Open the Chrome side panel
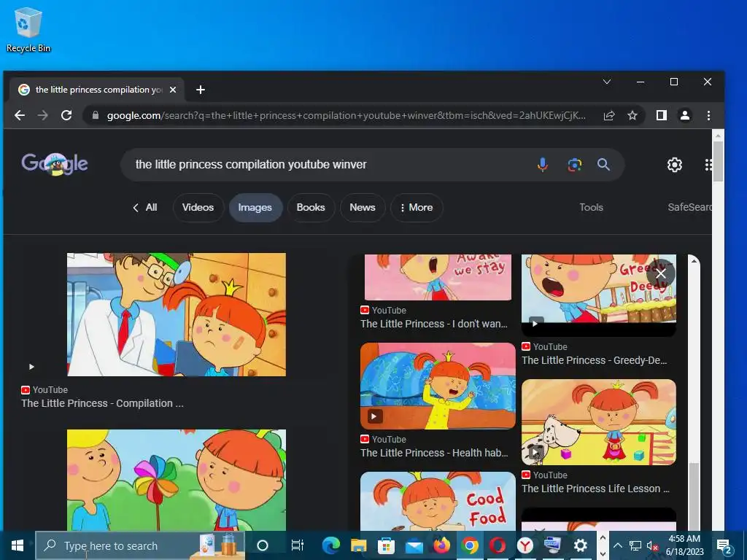Screen dimensions: 747x560 pyautogui.click(x=661, y=115)
